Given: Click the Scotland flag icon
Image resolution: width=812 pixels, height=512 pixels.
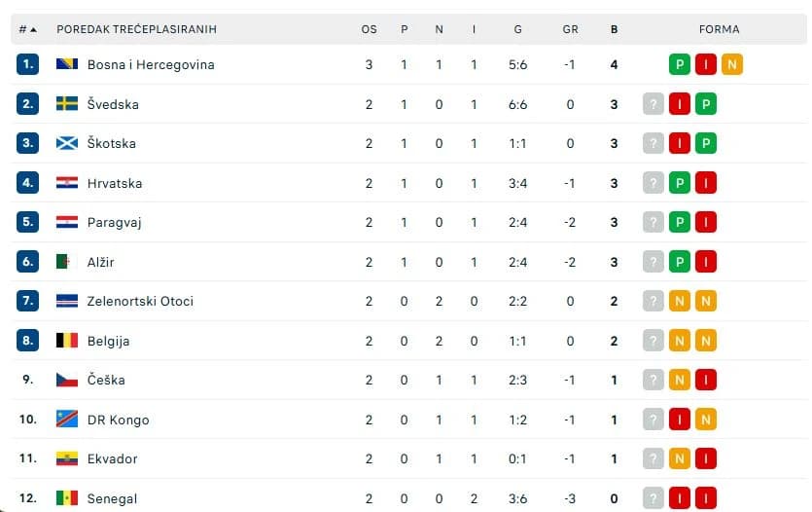Looking at the screenshot, I should click(67, 143).
